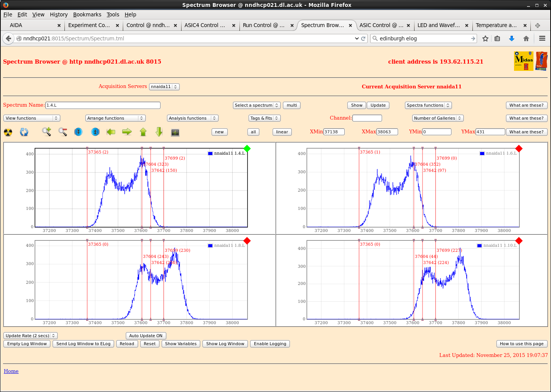Follow the Home link
The width and height of the screenshot is (551, 392).
(11, 371)
